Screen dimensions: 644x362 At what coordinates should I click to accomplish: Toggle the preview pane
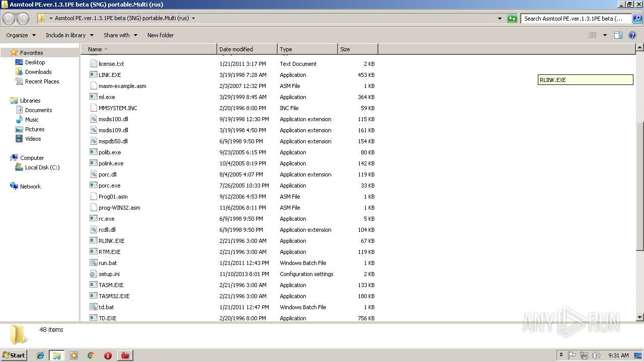click(x=618, y=35)
